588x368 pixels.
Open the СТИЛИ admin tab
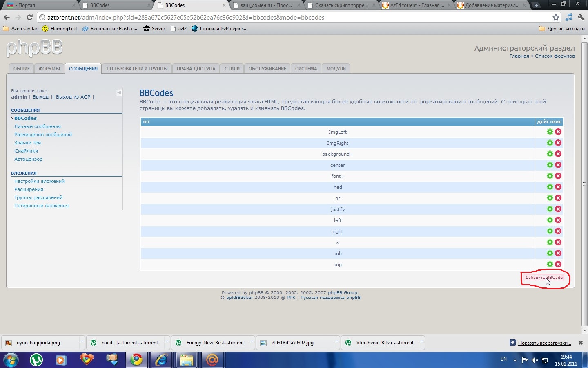click(x=232, y=69)
